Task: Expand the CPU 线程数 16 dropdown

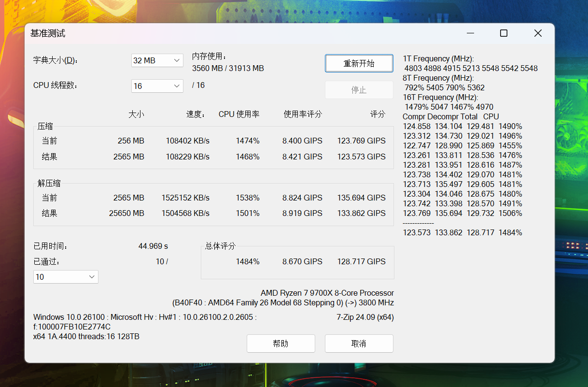Action: tap(157, 86)
